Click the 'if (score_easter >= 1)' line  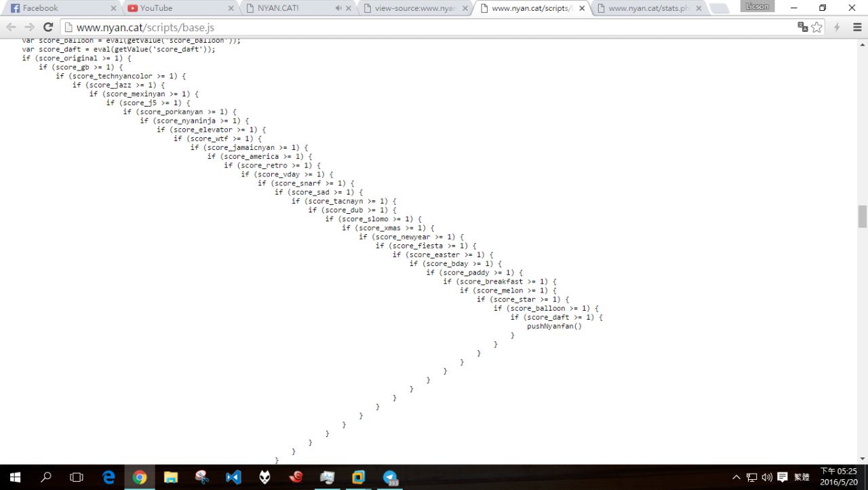[443, 255]
